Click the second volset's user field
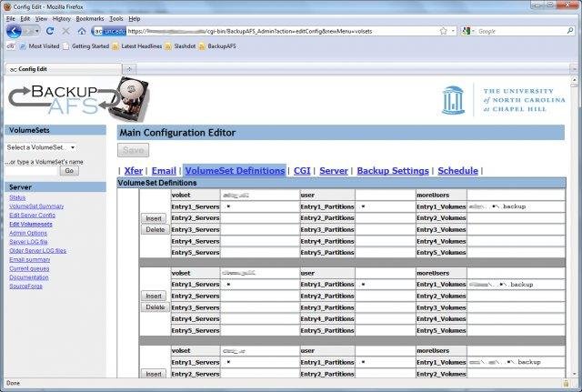This screenshot has height=392, width=582. point(386,273)
